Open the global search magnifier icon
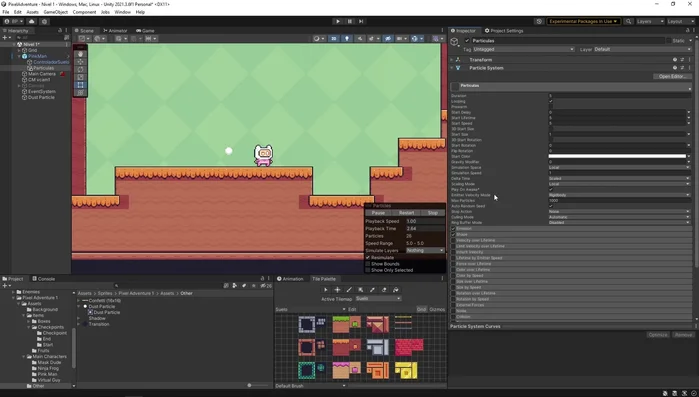 629,21
